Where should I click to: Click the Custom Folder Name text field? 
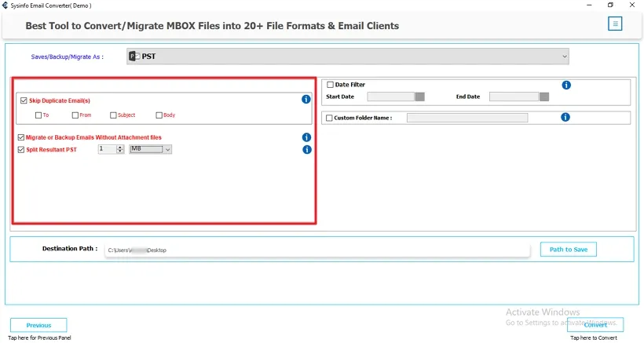(467, 118)
